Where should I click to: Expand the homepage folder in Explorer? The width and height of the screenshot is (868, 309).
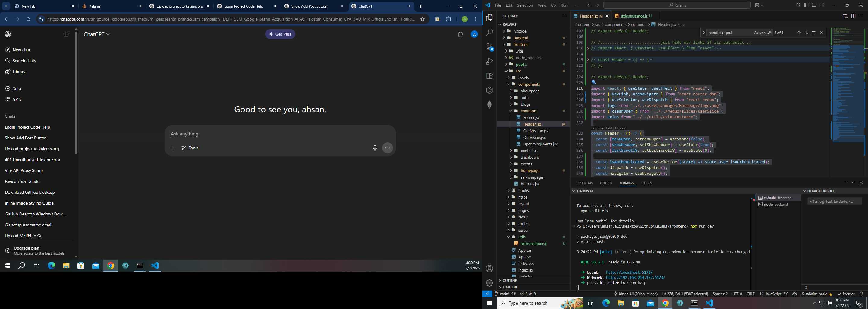pyautogui.click(x=530, y=171)
